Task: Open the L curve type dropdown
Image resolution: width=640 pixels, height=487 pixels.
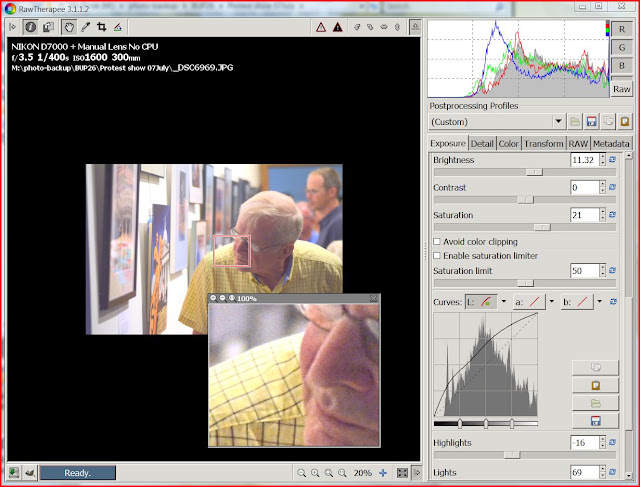Action: pyautogui.click(x=504, y=302)
